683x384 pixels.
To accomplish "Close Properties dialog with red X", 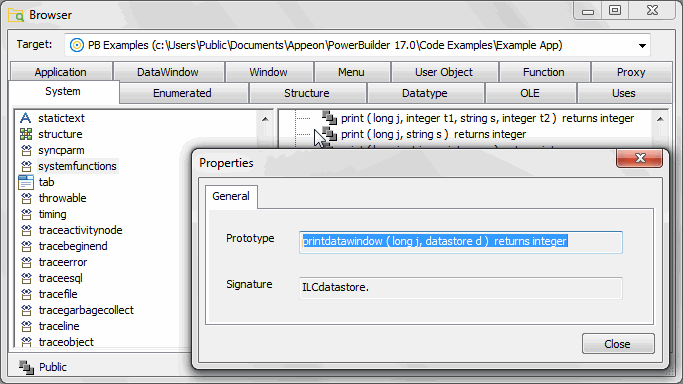I will click(639, 158).
